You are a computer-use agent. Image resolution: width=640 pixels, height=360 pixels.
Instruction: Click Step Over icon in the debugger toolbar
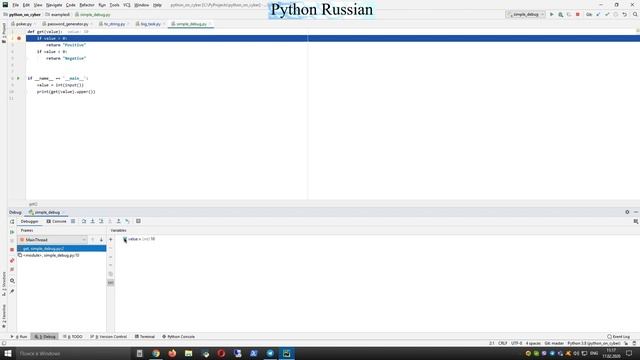(x=84, y=221)
